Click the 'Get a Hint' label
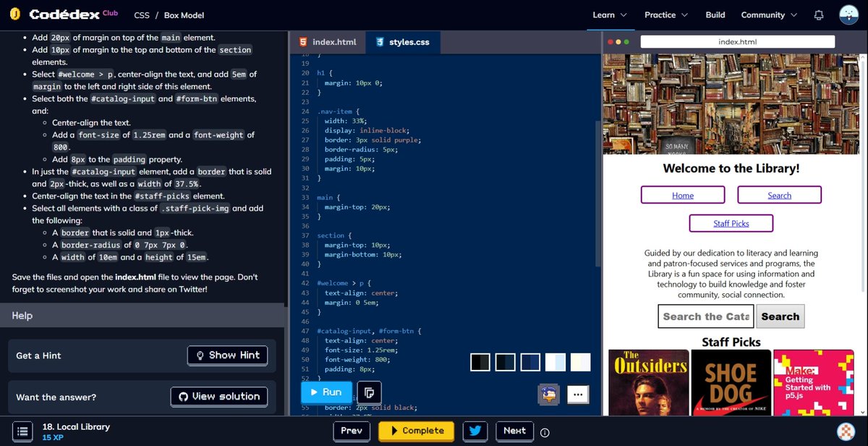 (38, 355)
